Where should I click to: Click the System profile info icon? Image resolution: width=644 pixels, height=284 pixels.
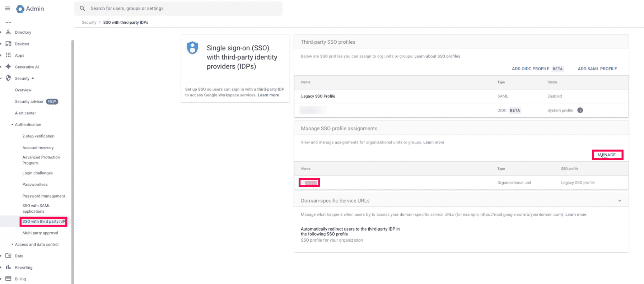tap(580, 110)
